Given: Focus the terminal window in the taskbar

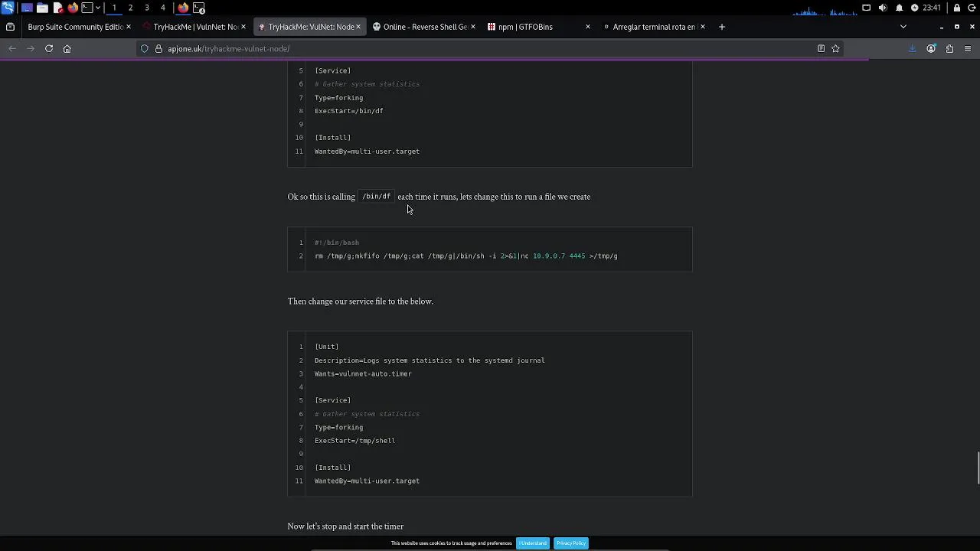Looking at the screenshot, I should tap(199, 8).
